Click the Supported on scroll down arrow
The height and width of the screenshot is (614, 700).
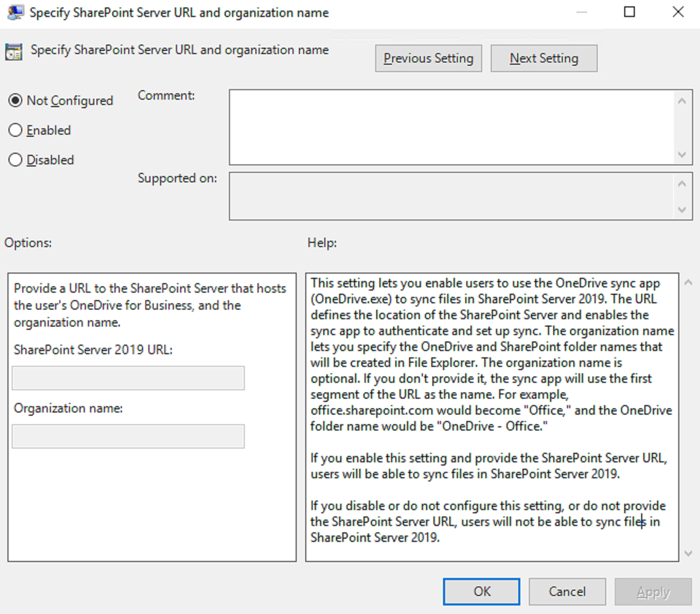click(x=682, y=209)
